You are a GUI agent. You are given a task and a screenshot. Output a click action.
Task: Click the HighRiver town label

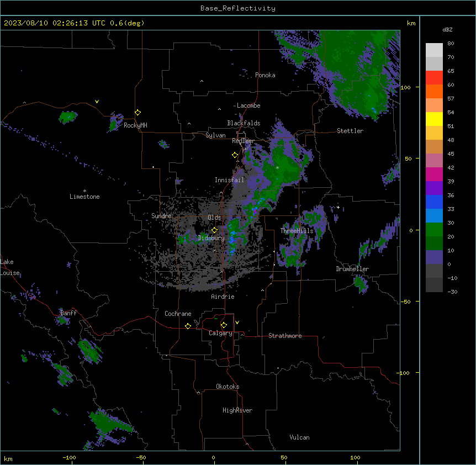(237, 410)
